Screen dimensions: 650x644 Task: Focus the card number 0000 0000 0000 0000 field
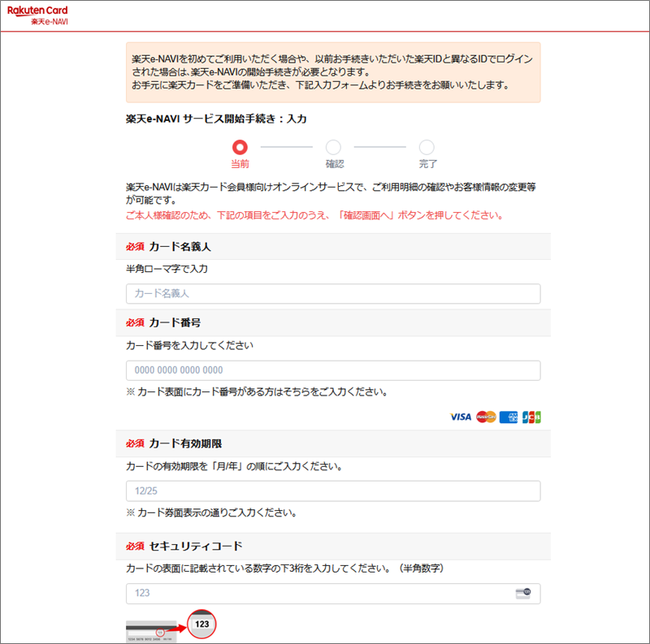click(333, 370)
